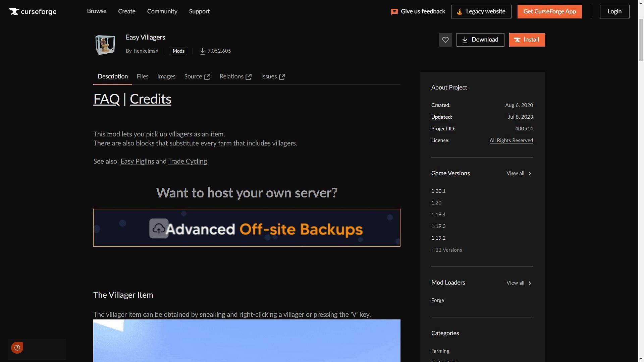The width and height of the screenshot is (644, 362).
Task: Open the Browse menu
Action: click(x=97, y=11)
